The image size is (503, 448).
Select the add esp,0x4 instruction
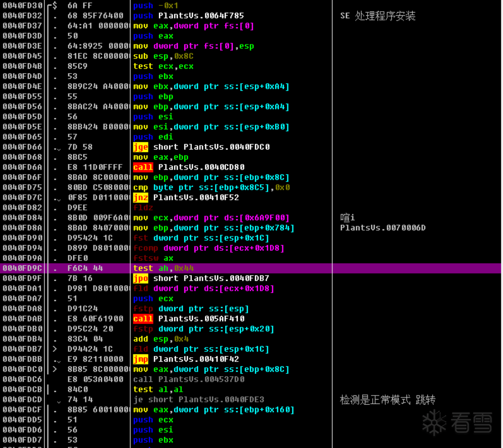coord(161,339)
